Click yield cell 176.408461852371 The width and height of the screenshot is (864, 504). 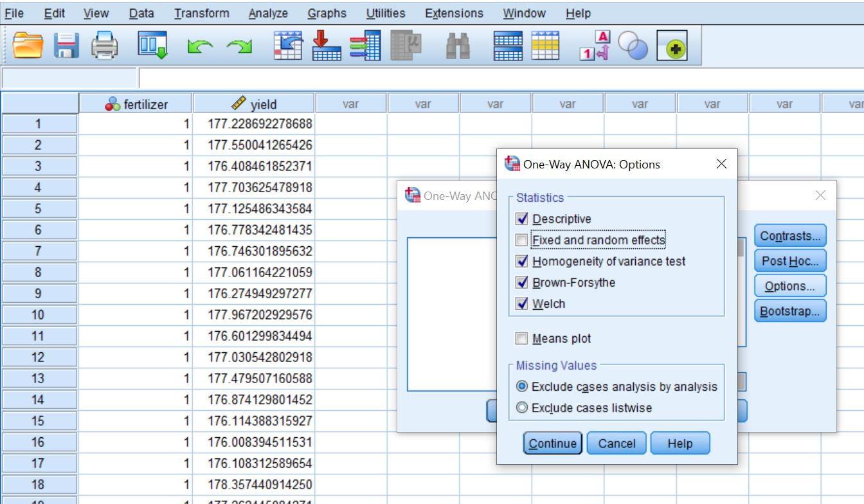click(x=253, y=166)
